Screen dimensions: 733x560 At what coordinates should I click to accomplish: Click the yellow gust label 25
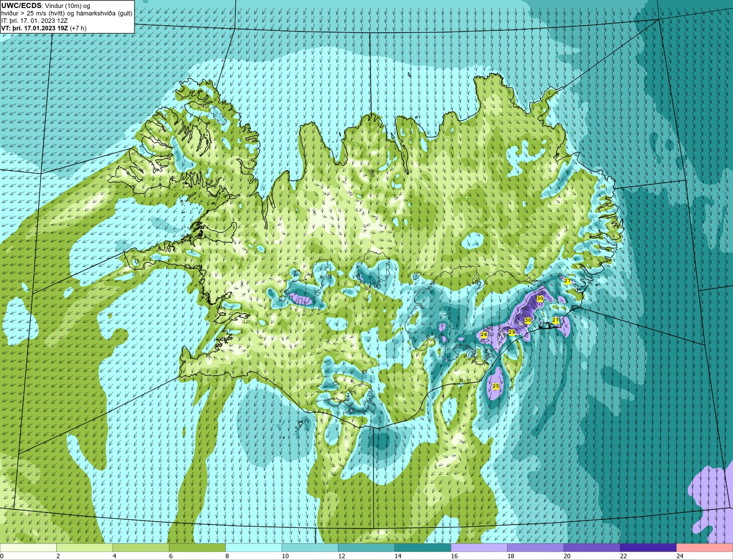(x=496, y=387)
